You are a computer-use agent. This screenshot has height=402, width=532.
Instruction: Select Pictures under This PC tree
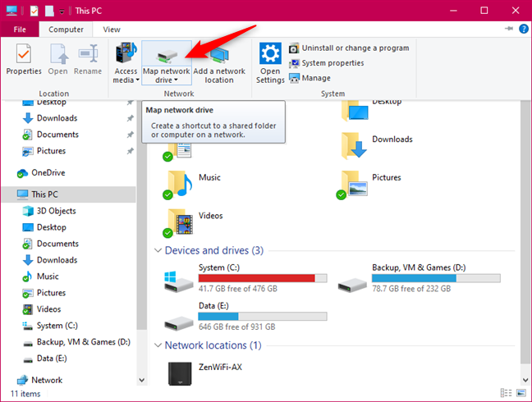pos(51,293)
